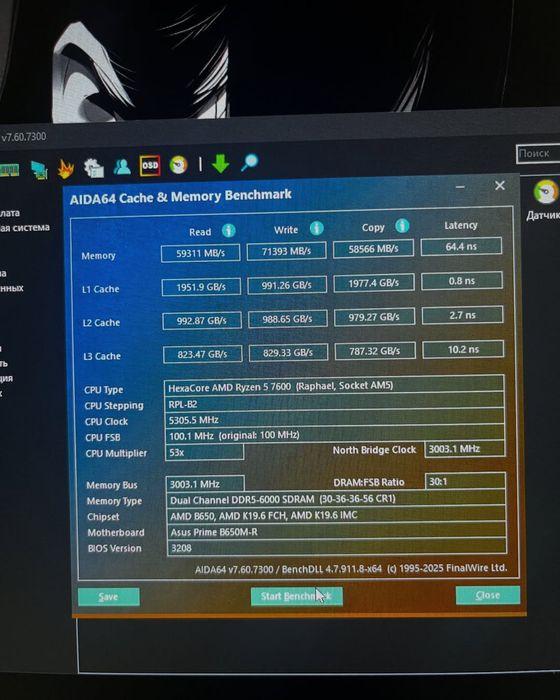Click L3 Cache Read 823.47 GB/s

(x=203, y=354)
